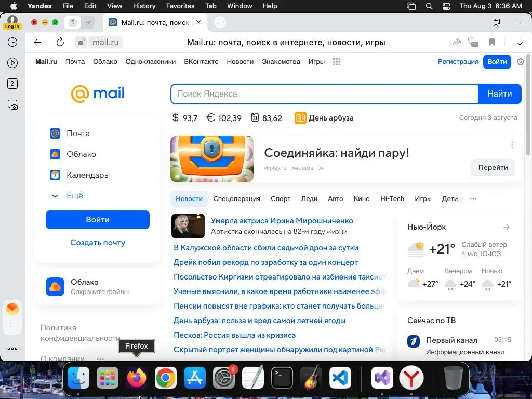This screenshot has width=532, height=399.
Task: Open the View menu
Action: tap(115, 6)
